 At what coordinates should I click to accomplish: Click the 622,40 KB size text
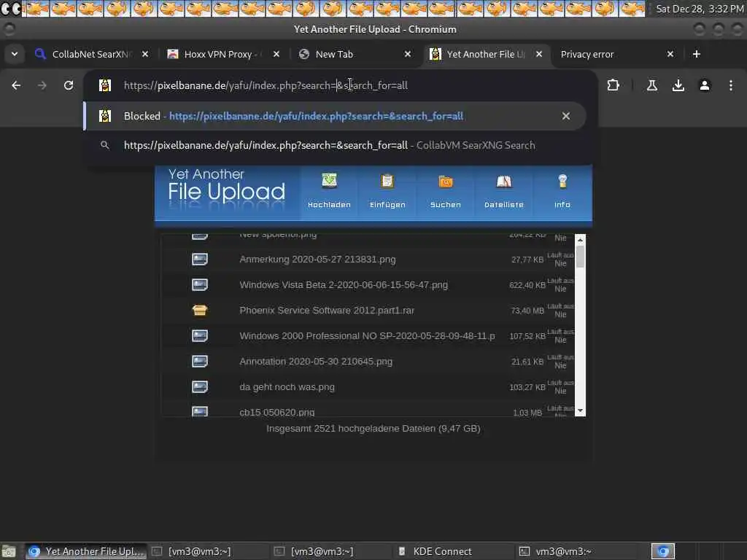(527, 285)
